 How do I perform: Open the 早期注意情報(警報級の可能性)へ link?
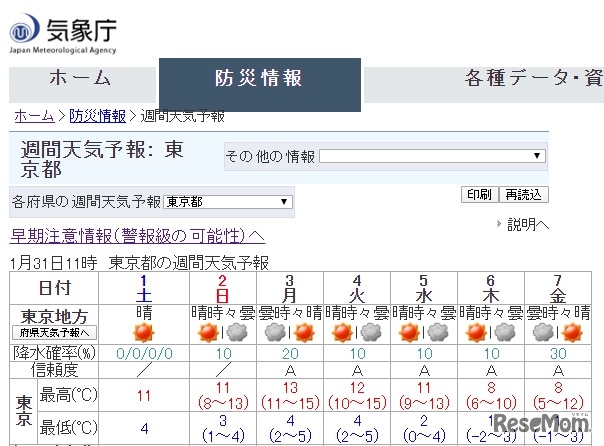pyautogui.click(x=138, y=236)
